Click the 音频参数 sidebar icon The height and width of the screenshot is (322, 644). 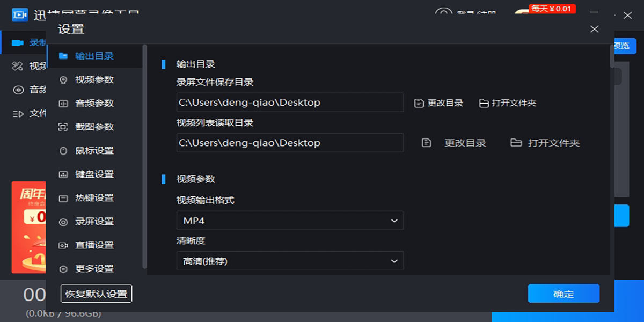tap(63, 103)
